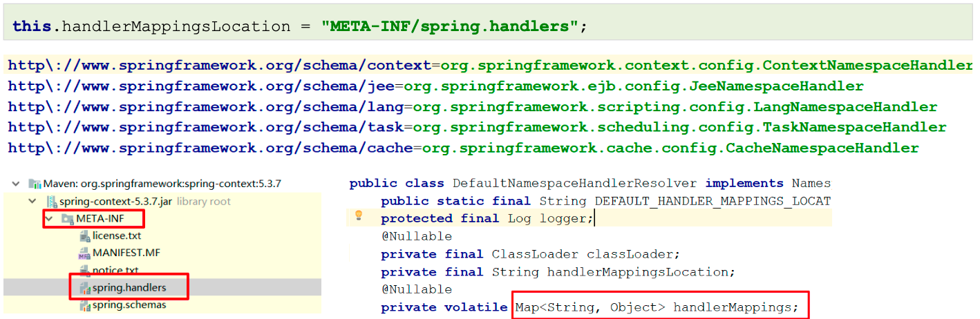Click the Maven library icon for spring-context
Viewport: 980px width, 319px height.
coord(35,184)
